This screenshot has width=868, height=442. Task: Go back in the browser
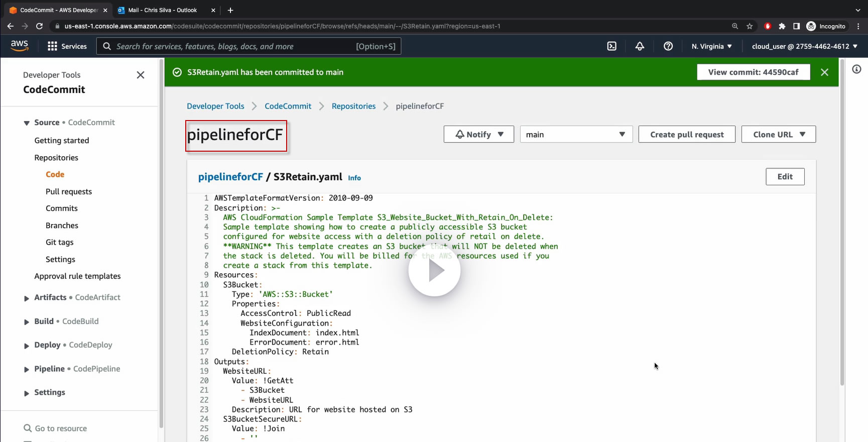point(11,26)
